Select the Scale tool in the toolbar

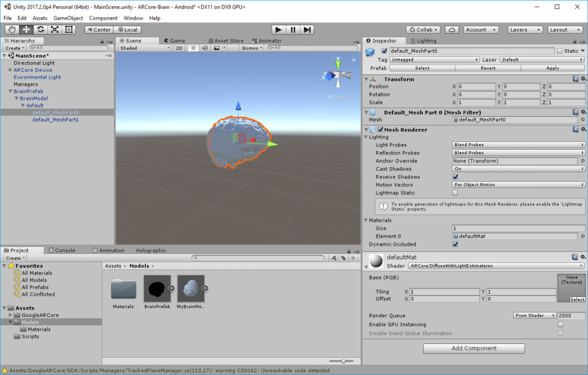coord(55,29)
